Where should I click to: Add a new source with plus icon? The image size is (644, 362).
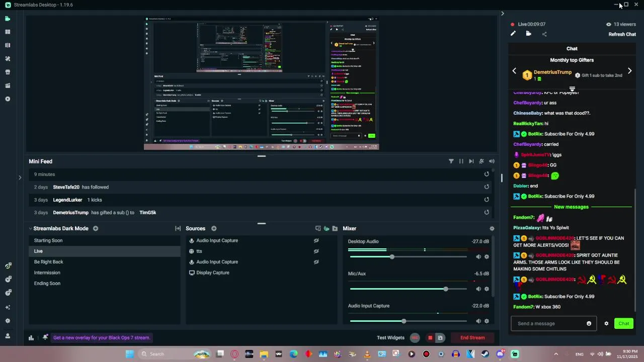(x=214, y=228)
